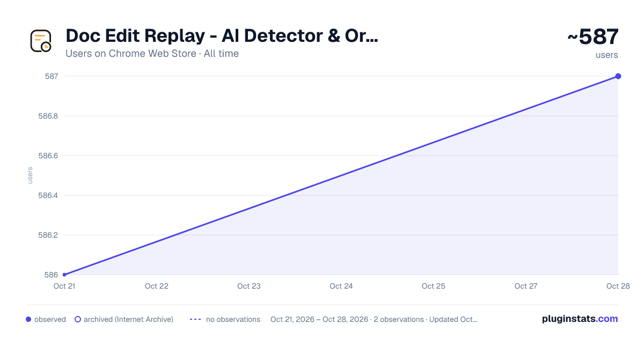
Task: Click the Oct 25 x-axis label
Action: coord(434,286)
